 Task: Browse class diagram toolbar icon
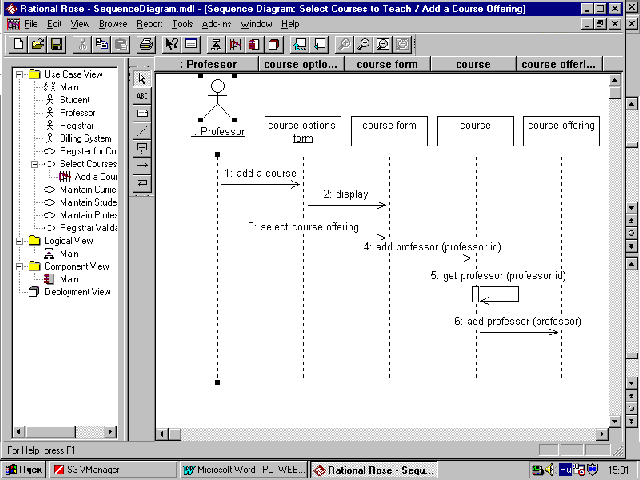216,44
